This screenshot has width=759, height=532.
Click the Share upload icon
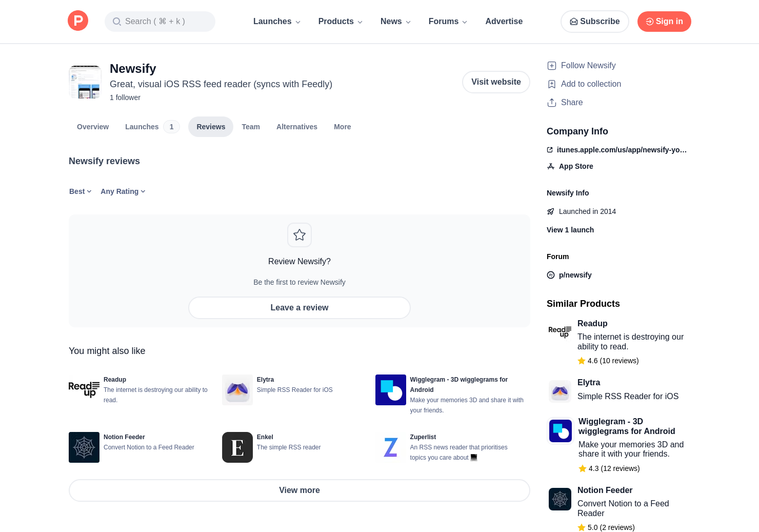[x=552, y=103]
